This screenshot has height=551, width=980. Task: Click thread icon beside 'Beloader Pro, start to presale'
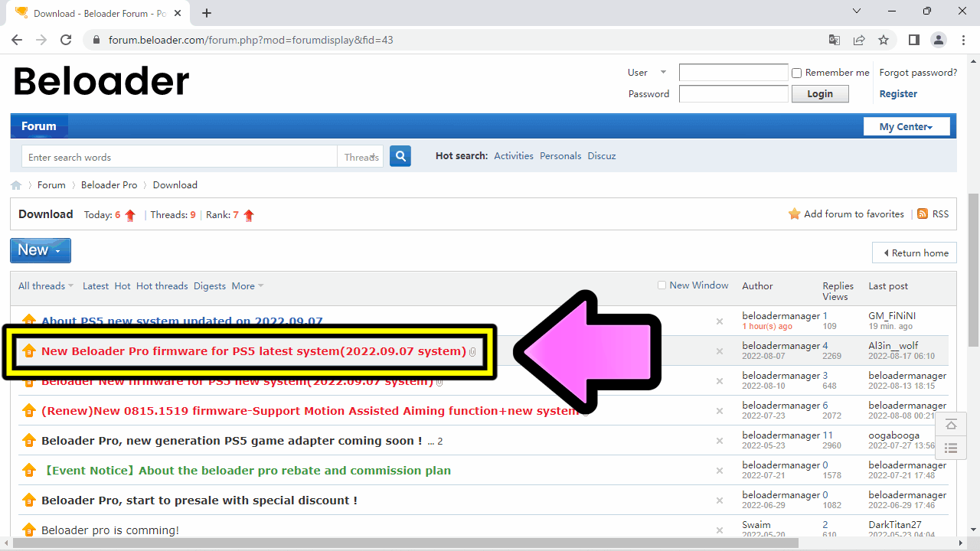tap(29, 500)
